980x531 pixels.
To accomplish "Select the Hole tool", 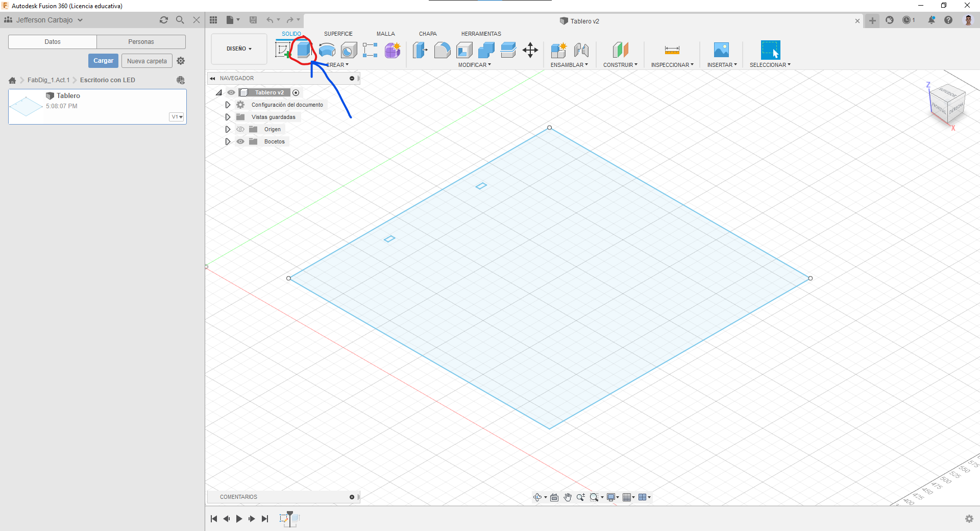I will point(349,50).
